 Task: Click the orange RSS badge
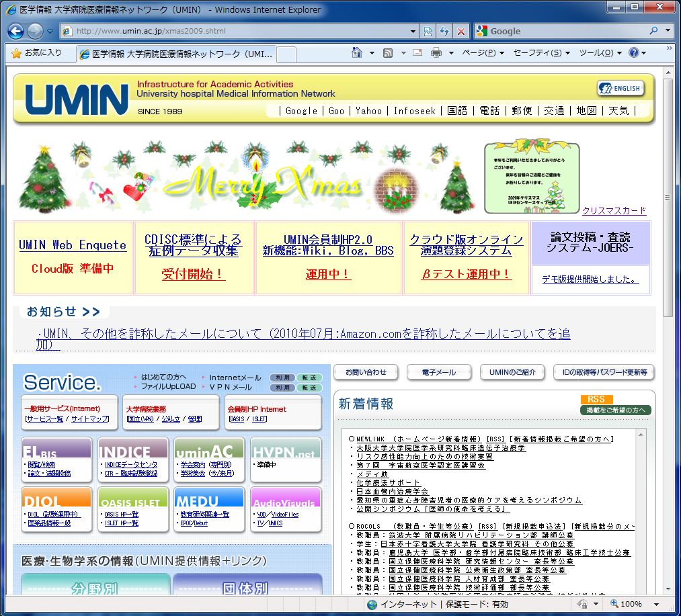[x=596, y=400]
